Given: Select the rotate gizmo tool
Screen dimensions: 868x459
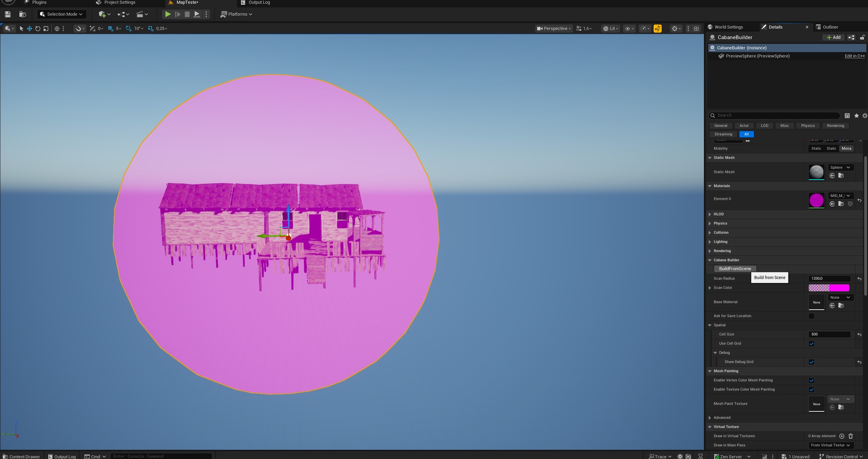Looking at the screenshot, I should coord(38,28).
